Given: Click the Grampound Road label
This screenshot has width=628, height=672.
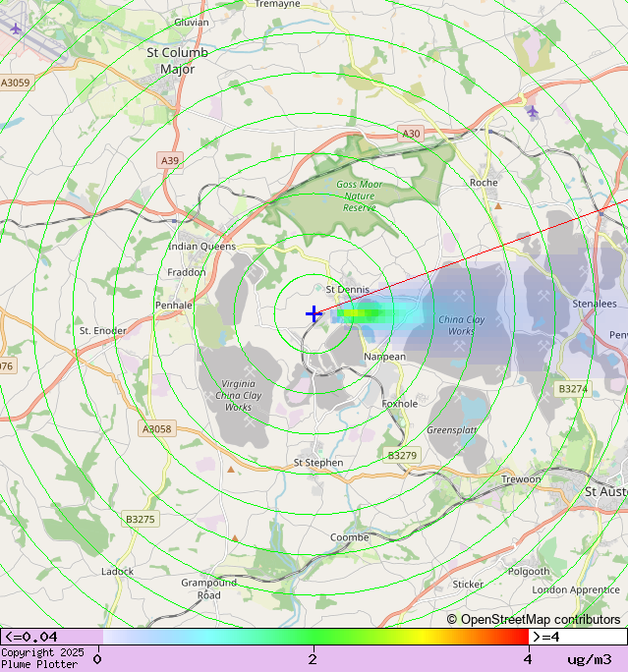Looking at the screenshot, I should [208, 588].
